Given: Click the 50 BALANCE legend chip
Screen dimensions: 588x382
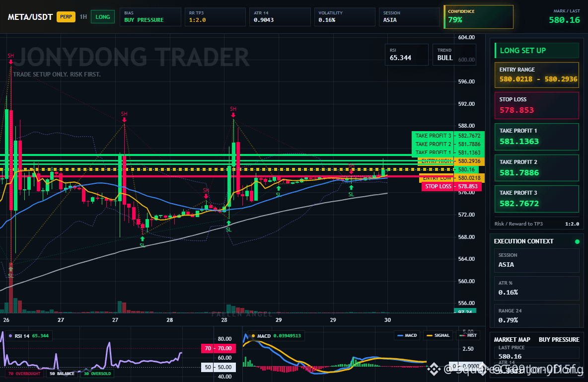Looking at the screenshot, I should pyautogui.click(x=62, y=374).
